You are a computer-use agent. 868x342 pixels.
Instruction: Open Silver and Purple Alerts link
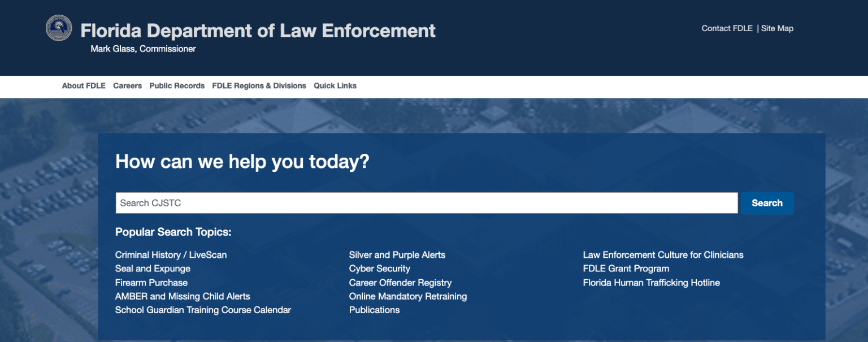coord(397,255)
